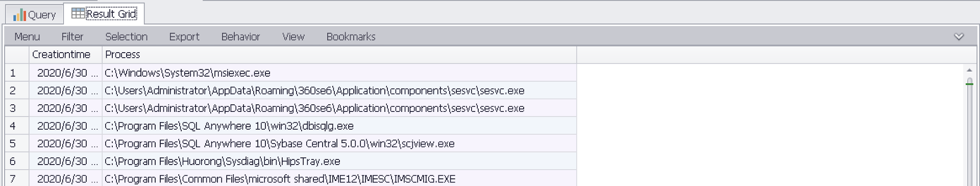This screenshot has width=980, height=186.
Task: Click the grid icon on Result Grid tab
Action: tap(78, 14)
